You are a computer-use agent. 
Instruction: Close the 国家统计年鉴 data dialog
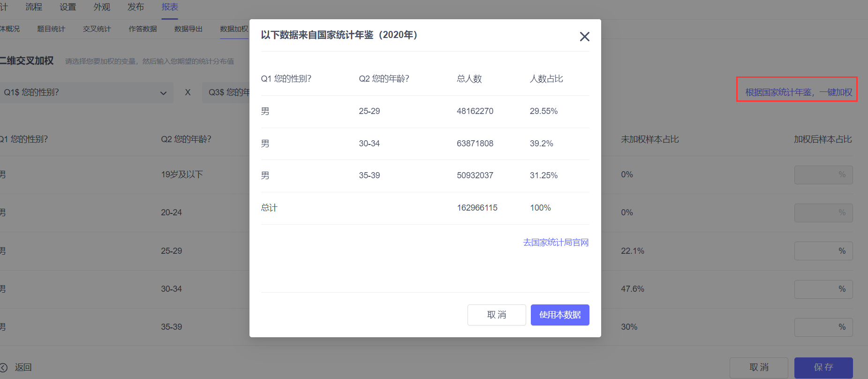click(x=584, y=37)
